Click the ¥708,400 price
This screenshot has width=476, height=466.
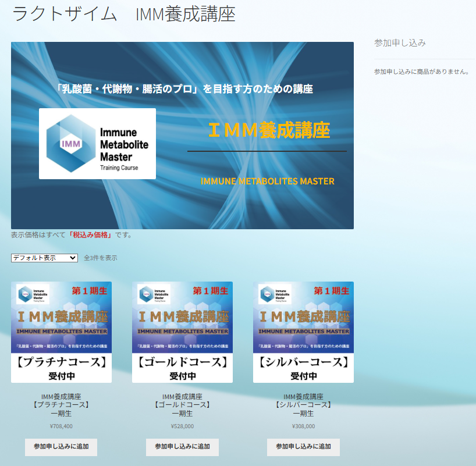(61, 426)
